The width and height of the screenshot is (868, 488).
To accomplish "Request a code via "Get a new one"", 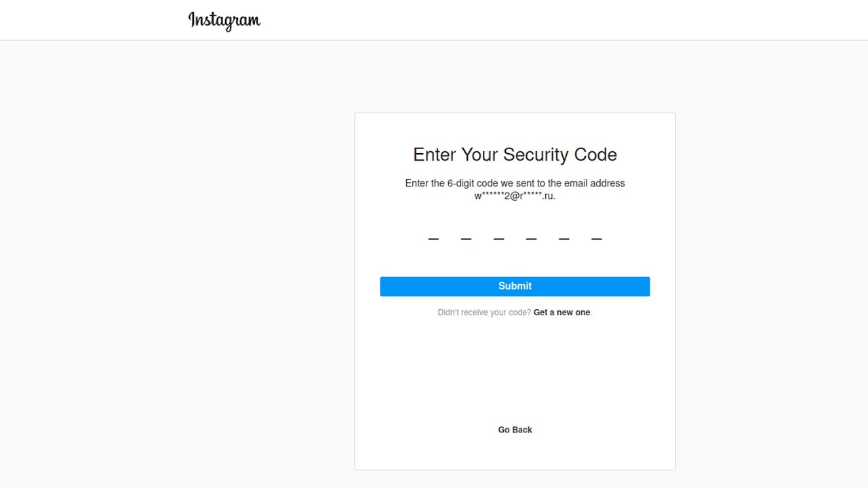I will click(561, 312).
